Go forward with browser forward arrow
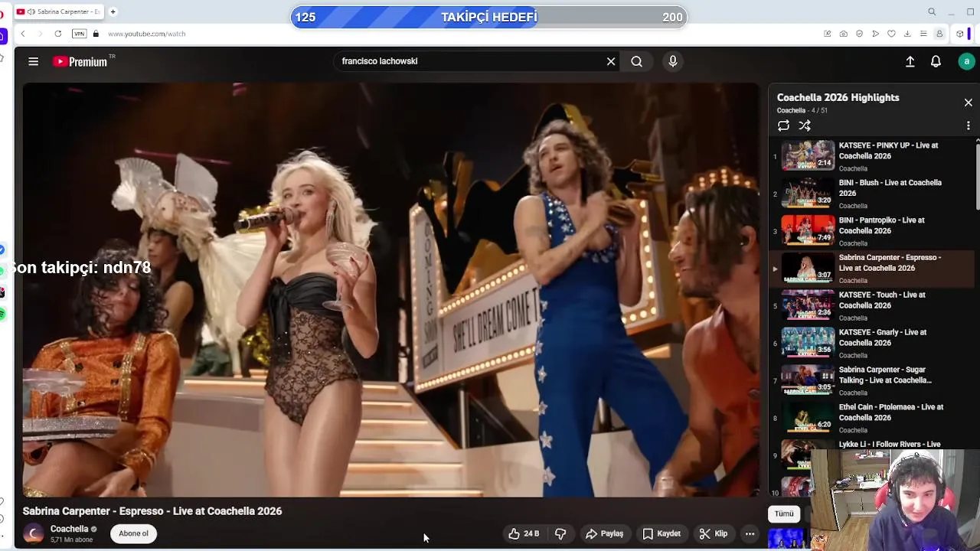Image resolution: width=980 pixels, height=551 pixels. [40, 34]
